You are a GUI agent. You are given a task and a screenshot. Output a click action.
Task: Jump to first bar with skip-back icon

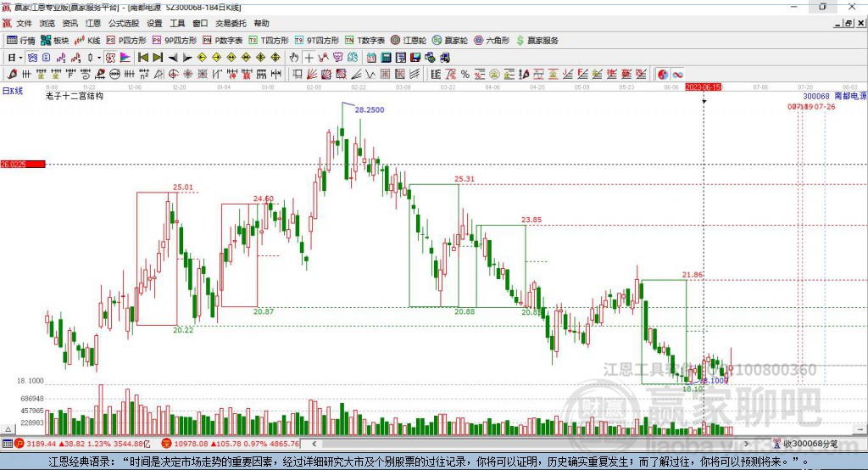tap(142, 58)
